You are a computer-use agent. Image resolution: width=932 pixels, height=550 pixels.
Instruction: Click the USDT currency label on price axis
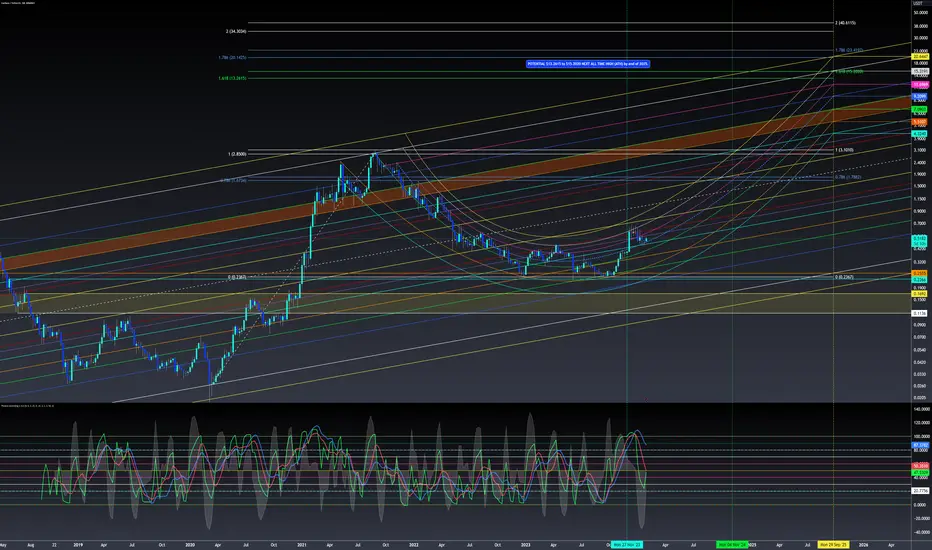[x=918, y=4]
